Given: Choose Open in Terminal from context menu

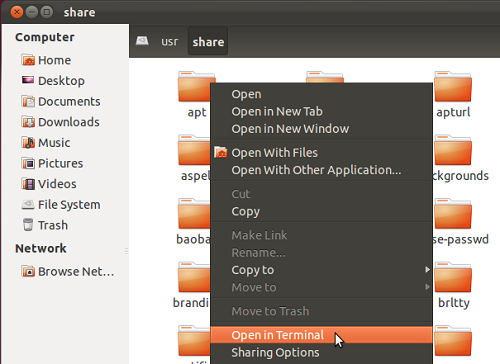Looking at the screenshot, I should (322, 335).
